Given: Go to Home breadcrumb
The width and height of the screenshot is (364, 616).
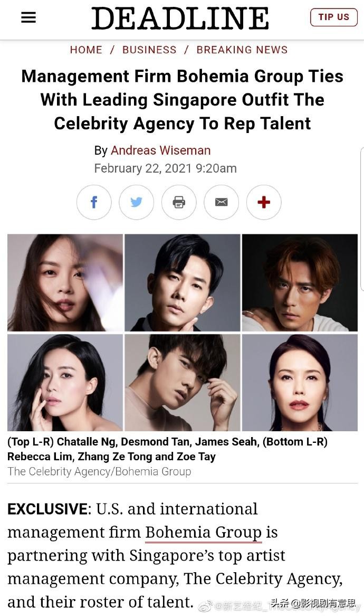Looking at the screenshot, I should pyautogui.click(x=86, y=50).
